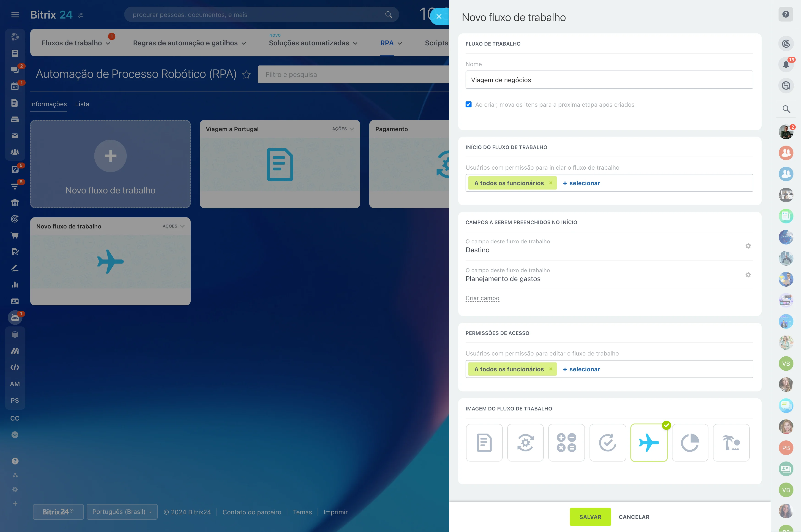Select the pie chart workflow image
Screen dimensions: 801x532
pos(690,442)
